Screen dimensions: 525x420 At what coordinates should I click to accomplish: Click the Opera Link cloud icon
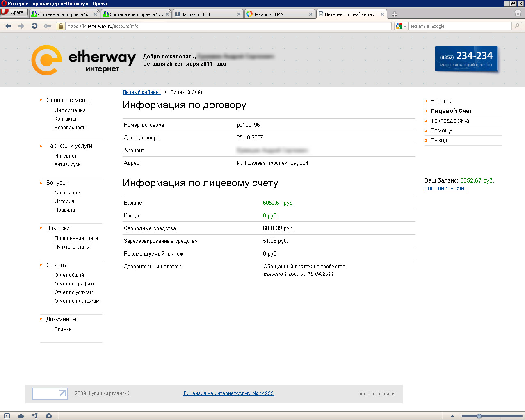click(x=21, y=416)
